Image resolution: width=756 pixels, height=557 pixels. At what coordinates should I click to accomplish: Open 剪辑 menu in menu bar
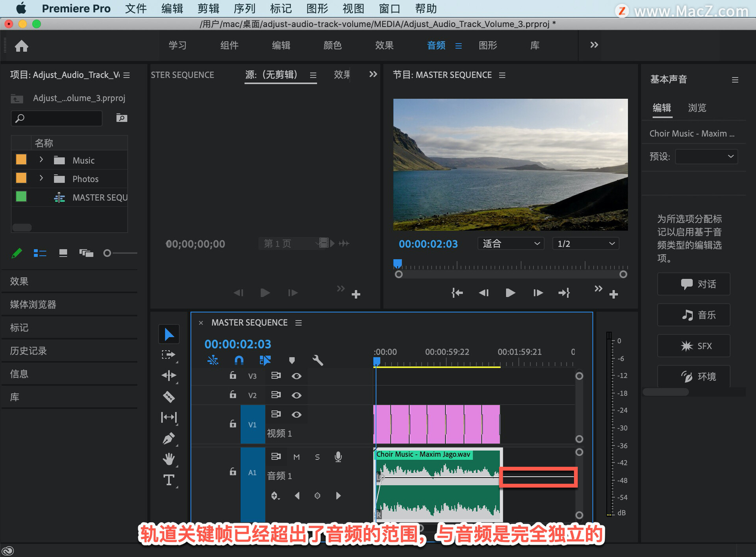pos(208,9)
